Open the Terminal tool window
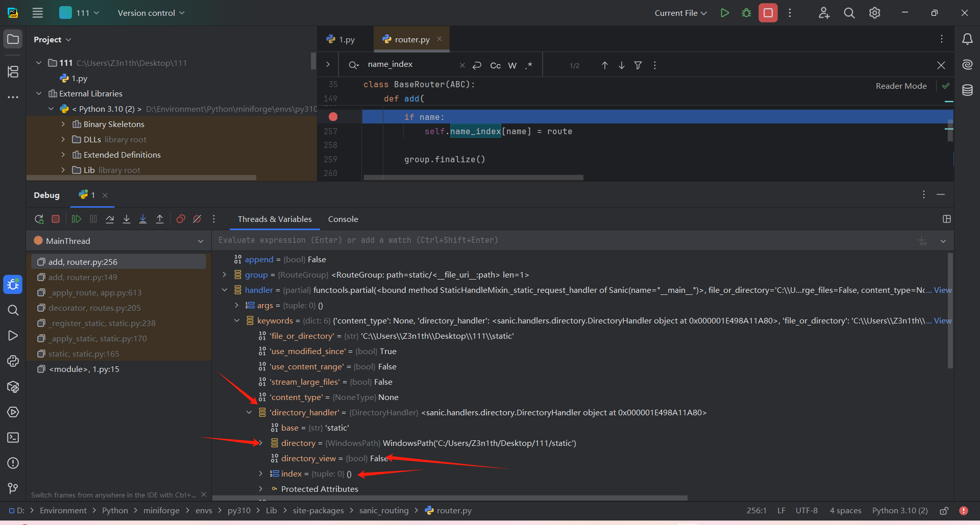The height and width of the screenshot is (525, 980). 13,438
